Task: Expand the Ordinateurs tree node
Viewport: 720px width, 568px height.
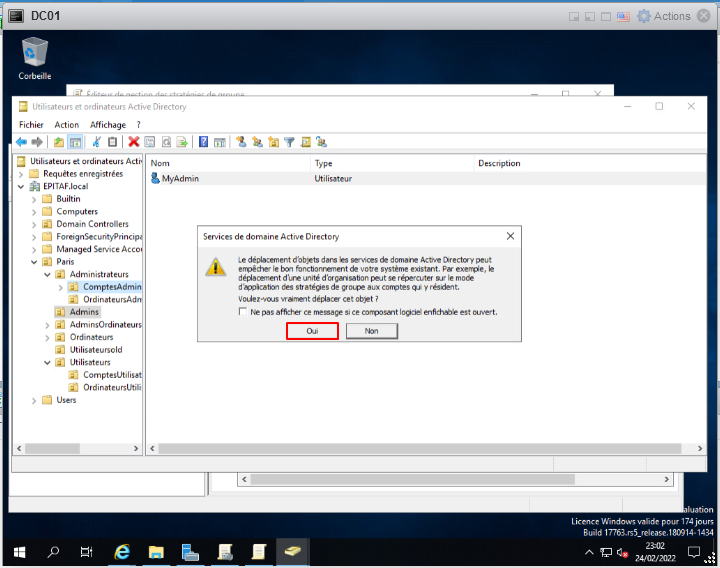Action: [47, 337]
